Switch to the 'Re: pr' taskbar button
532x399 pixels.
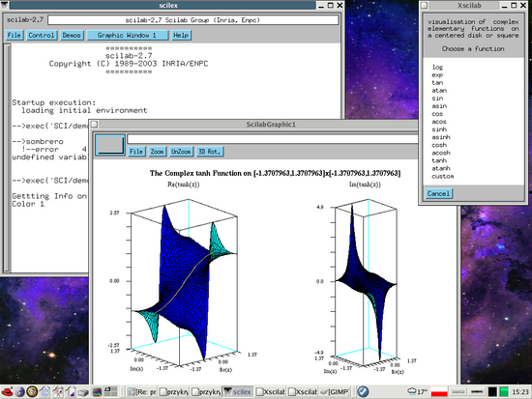141,392
